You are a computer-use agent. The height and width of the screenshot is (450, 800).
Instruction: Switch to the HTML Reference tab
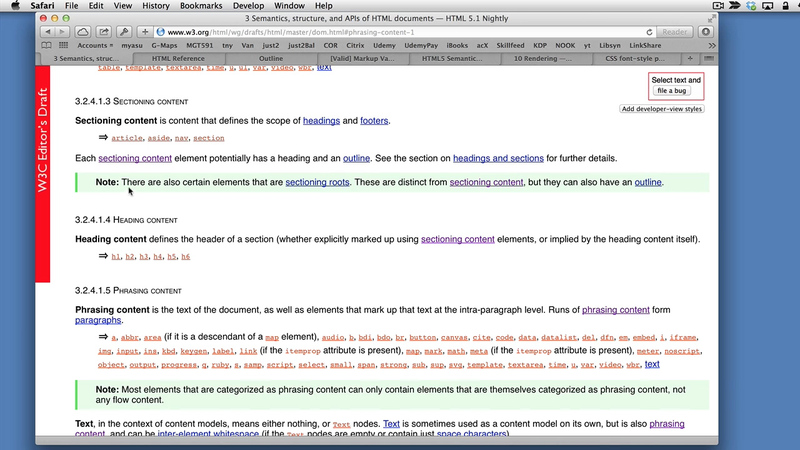pyautogui.click(x=178, y=58)
